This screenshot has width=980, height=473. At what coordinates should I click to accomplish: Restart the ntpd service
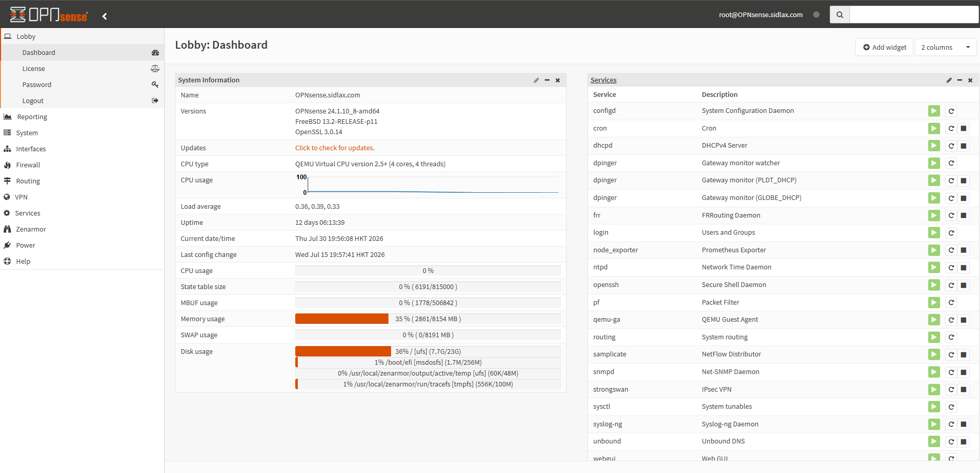click(x=951, y=267)
